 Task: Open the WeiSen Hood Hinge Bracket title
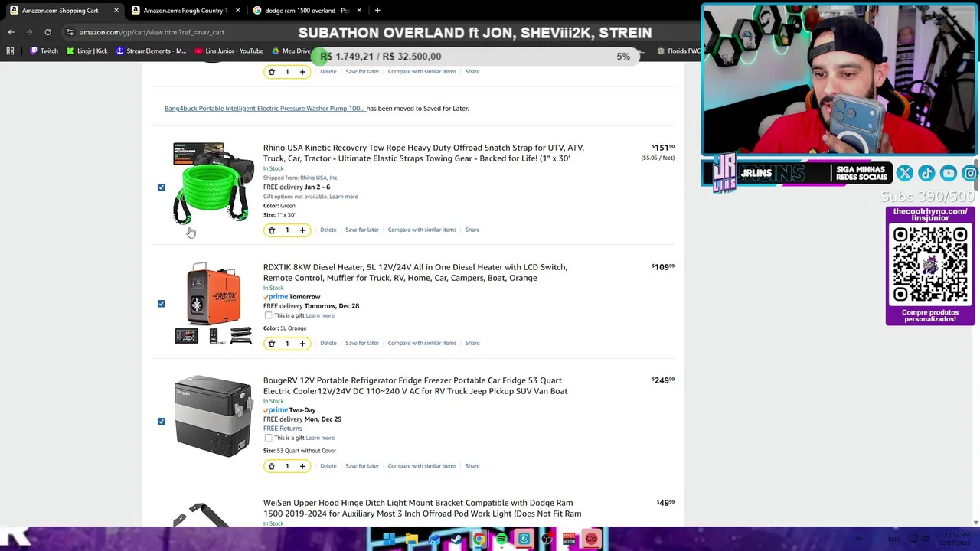[422, 508]
